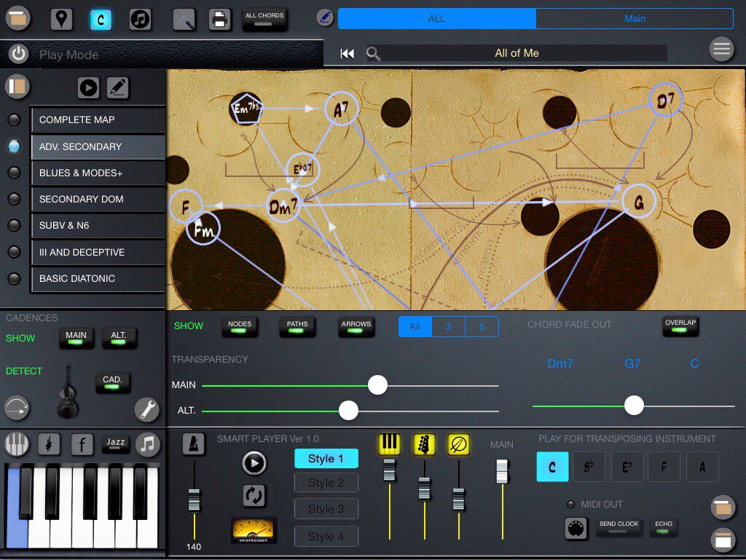Toggle the OVERLAP switch
Screen dimensions: 746x560
(680, 326)
